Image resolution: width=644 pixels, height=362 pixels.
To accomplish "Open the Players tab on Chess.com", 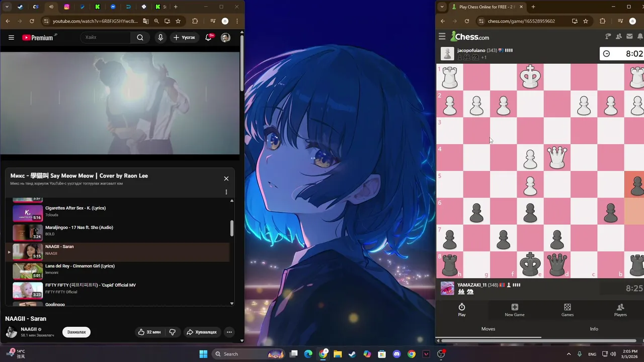I will click(620, 310).
